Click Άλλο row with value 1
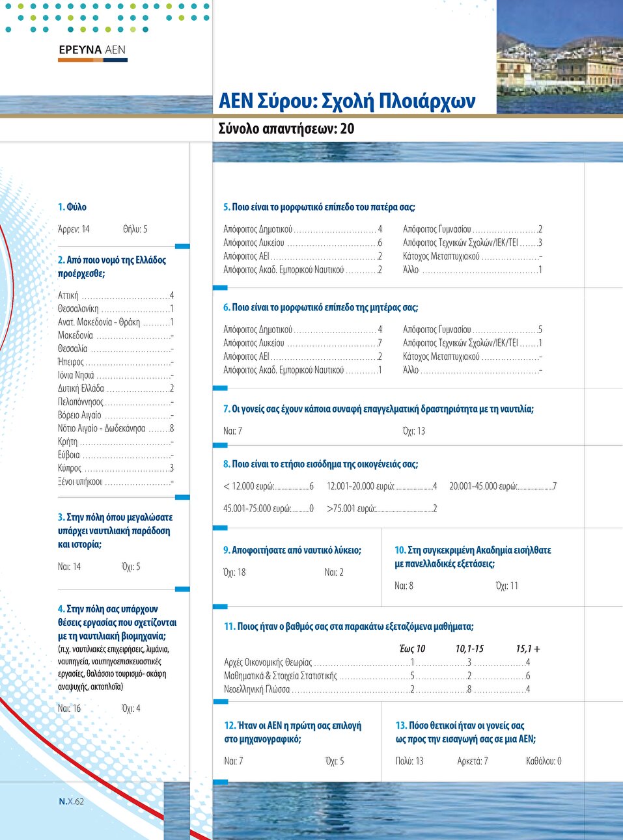623x840 pixels. (473, 269)
